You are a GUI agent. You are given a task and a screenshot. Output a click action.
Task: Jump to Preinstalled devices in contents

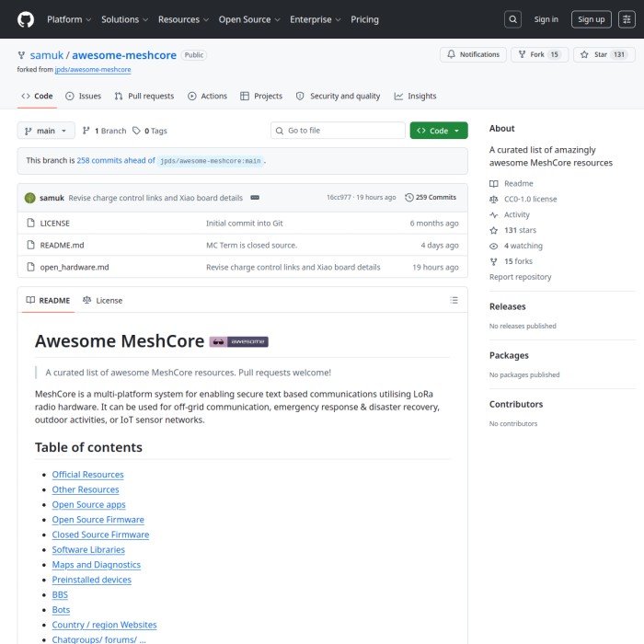[x=92, y=580]
